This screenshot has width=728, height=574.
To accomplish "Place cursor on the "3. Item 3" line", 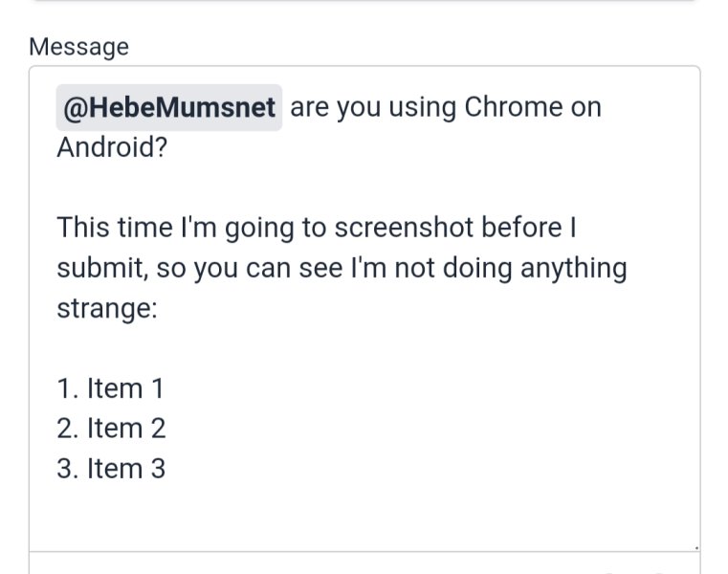I will [111, 469].
